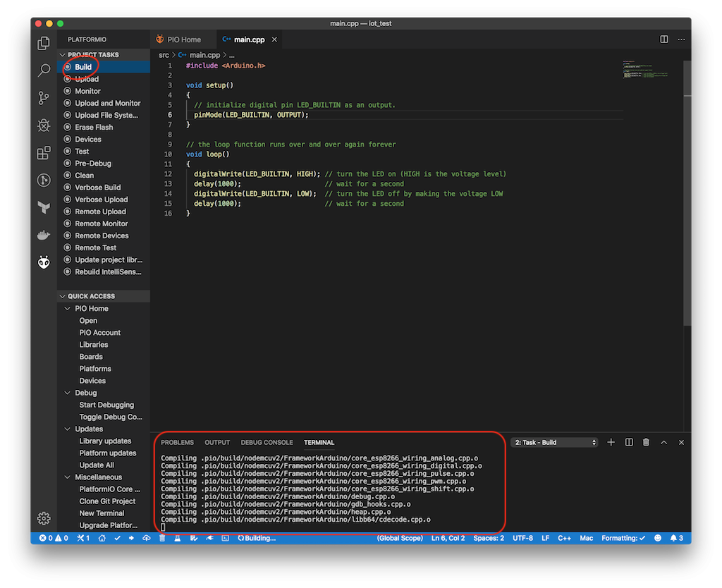Screen dimensions: 722x588
Task: Run the Remote Upload task
Action: pos(104,212)
